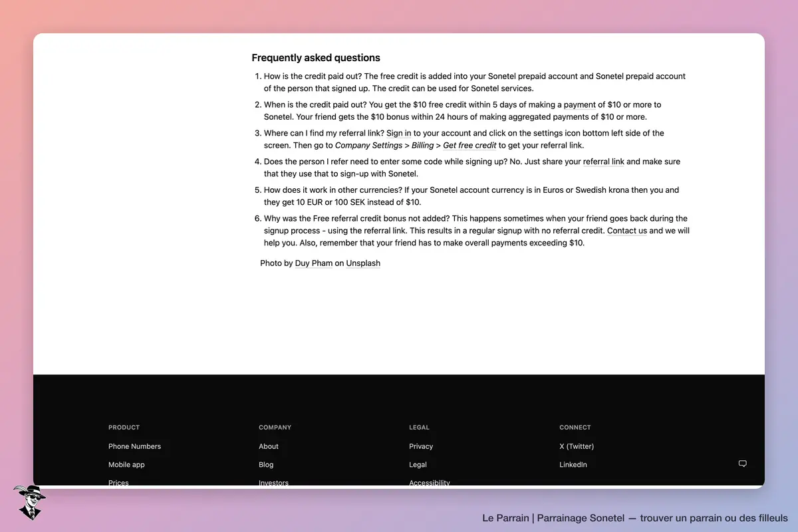Select the PRODUCT footer column heading
The height and width of the screenshot is (532, 798).
[124, 428]
